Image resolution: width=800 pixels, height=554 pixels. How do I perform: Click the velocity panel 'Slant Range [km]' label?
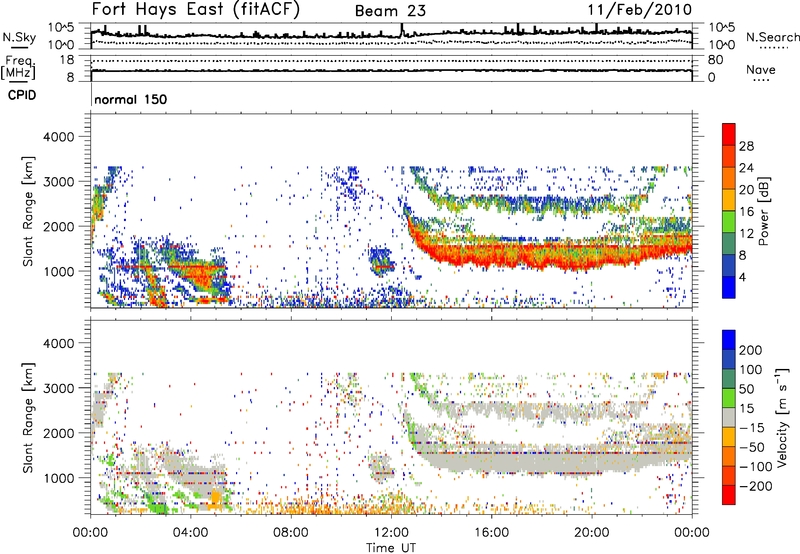tap(28, 417)
